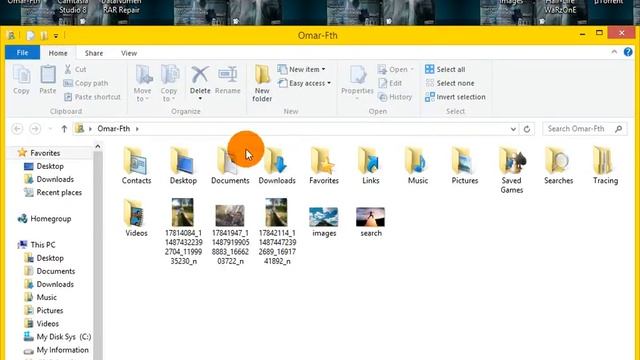Select image file 17814084_1

click(183, 231)
